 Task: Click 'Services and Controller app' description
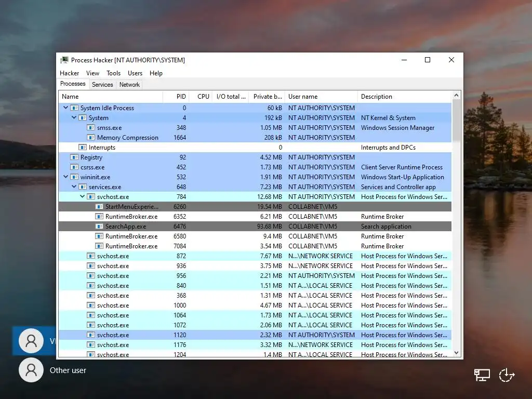point(398,187)
